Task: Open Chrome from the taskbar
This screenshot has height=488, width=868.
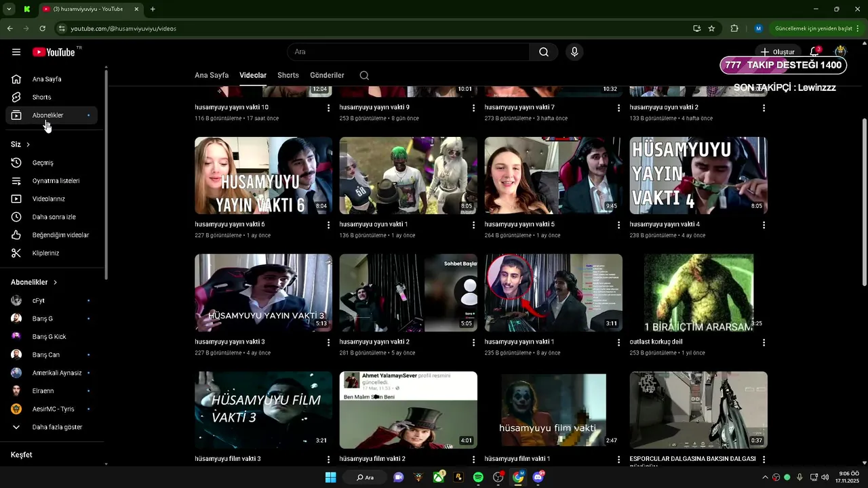Action: (518, 477)
